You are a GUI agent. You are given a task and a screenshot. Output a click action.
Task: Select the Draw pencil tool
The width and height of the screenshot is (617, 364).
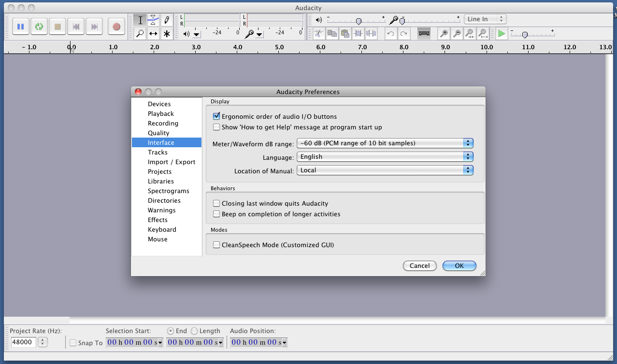pos(167,20)
